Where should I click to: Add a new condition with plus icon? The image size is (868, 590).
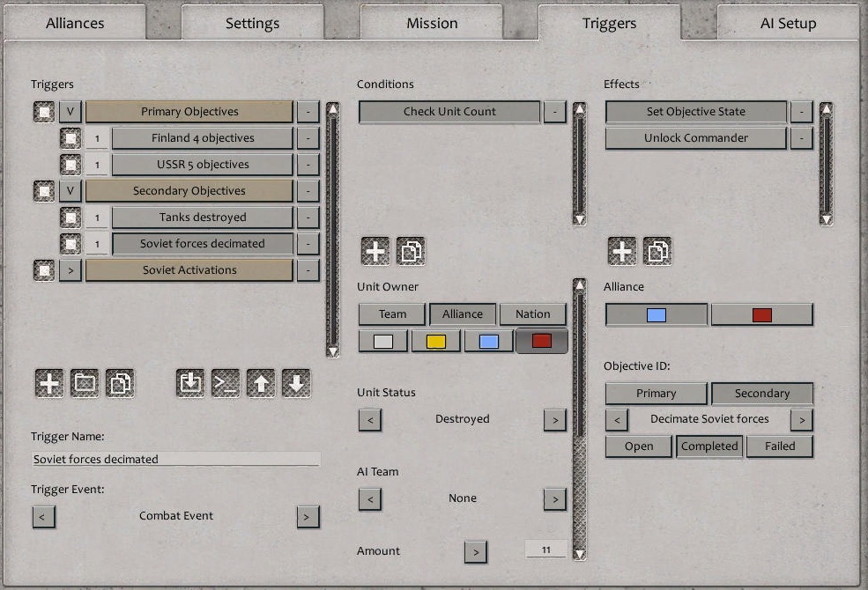click(375, 251)
